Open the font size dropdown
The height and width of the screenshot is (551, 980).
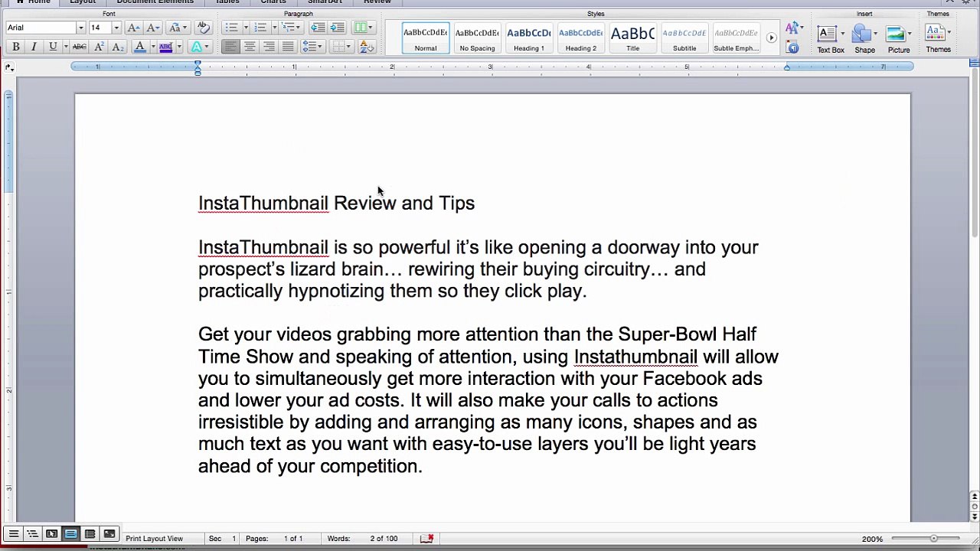pos(116,28)
